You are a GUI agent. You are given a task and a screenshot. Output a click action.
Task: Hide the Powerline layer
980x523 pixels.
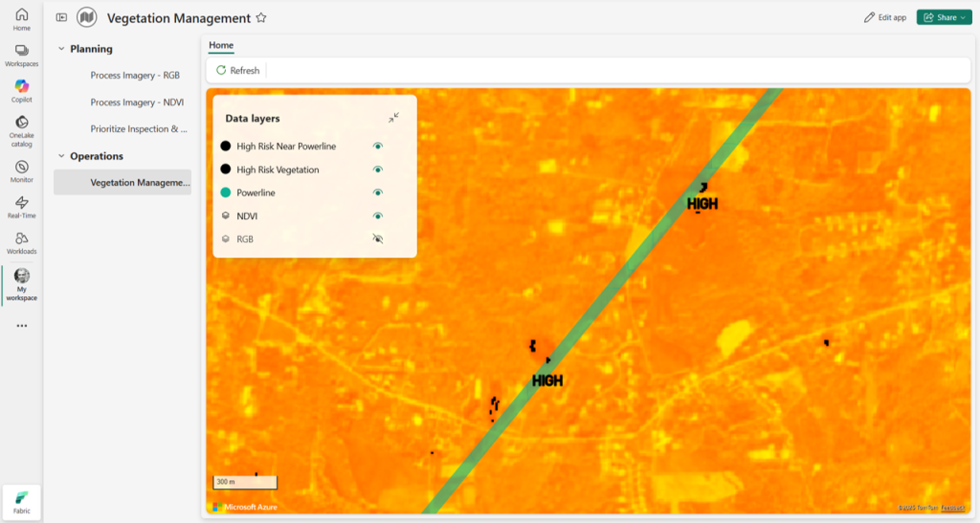[x=377, y=193]
